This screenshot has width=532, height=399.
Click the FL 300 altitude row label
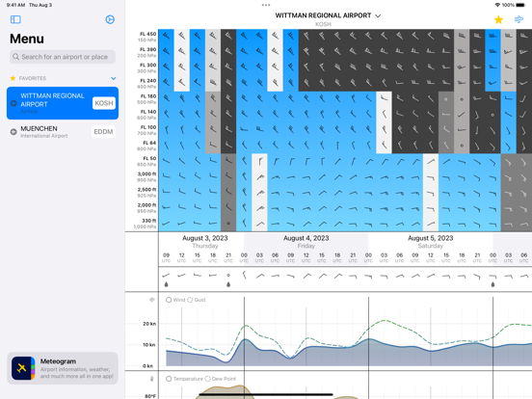click(147, 66)
